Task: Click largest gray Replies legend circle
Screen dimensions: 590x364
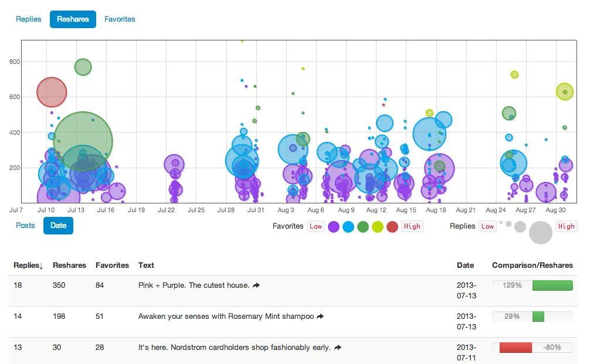Action: (x=541, y=232)
